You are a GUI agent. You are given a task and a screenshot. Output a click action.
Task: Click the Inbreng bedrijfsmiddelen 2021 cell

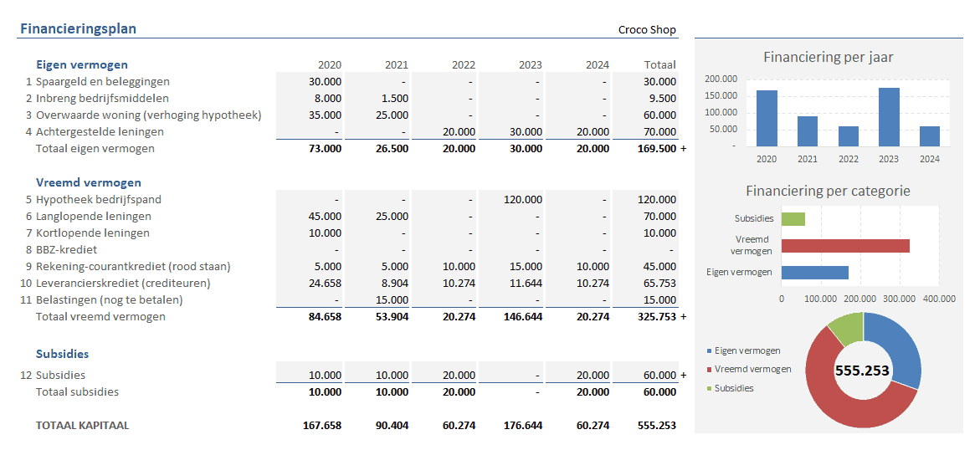(x=377, y=98)
